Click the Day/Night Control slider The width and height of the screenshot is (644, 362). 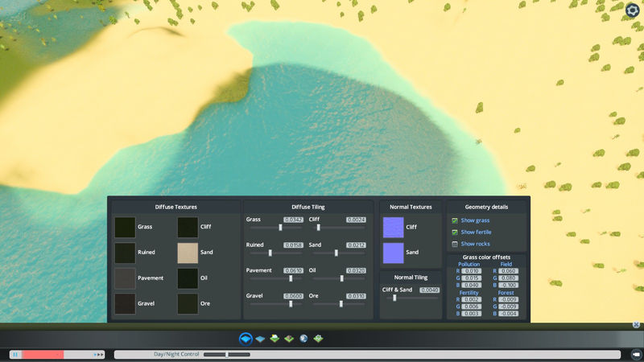point(227,354)
